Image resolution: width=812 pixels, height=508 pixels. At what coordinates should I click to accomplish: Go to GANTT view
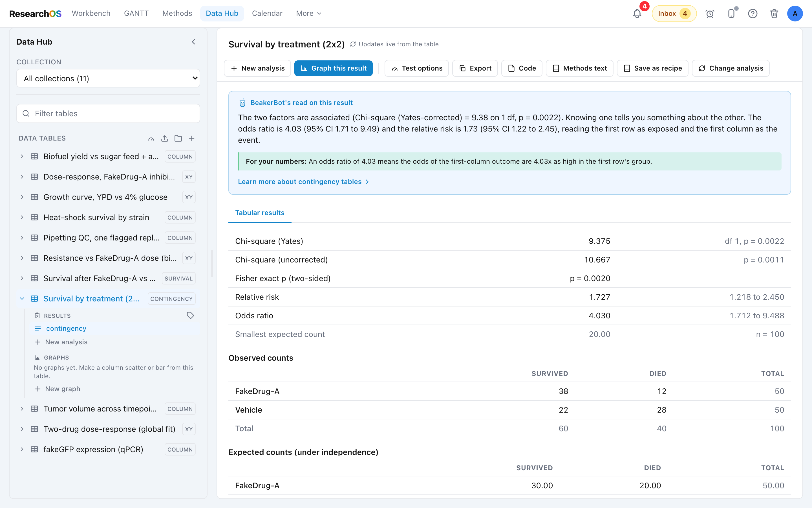pyautogui.click(x=136, y=14)
